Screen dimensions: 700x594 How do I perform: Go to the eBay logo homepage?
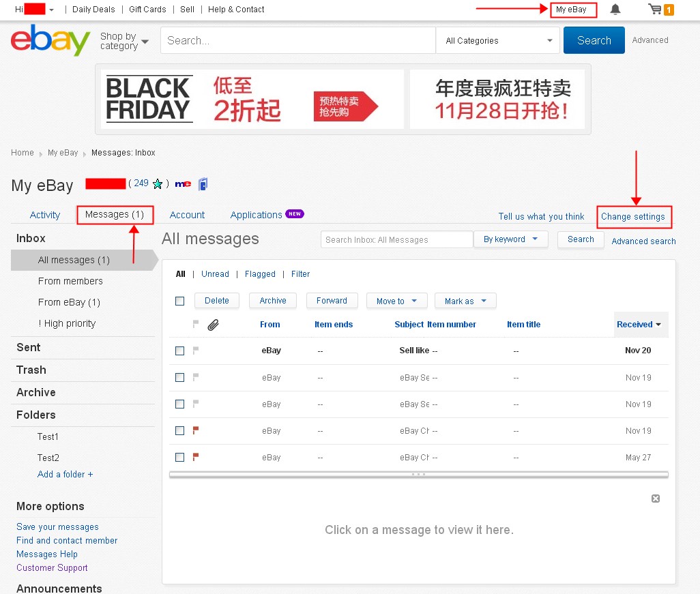point(50,40)
